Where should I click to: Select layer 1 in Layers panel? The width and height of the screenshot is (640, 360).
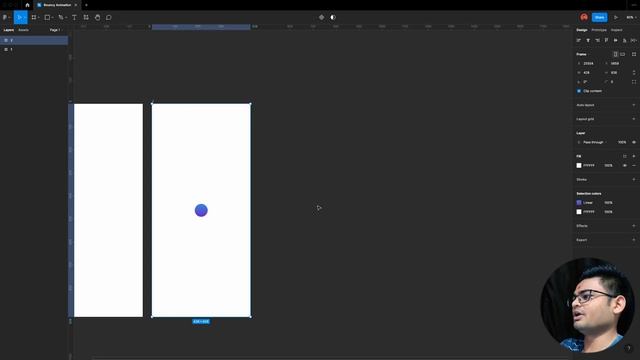34,49
